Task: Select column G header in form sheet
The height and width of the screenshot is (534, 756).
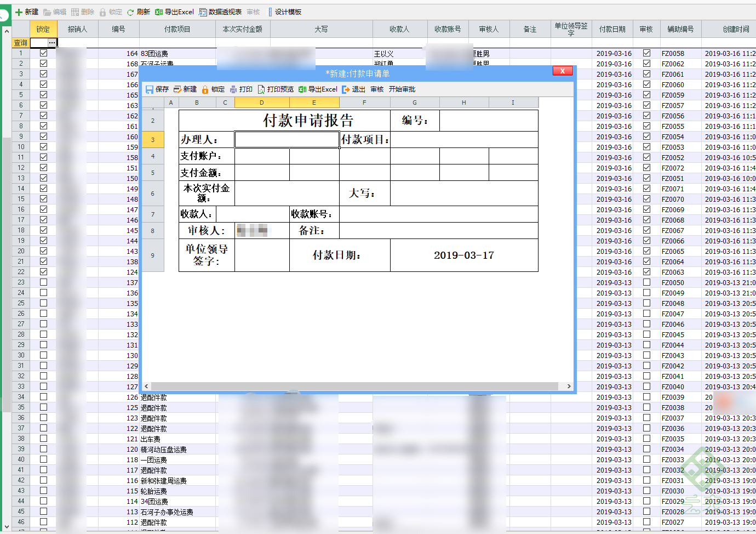Action: pyautogui.click(x=415, y=103)
